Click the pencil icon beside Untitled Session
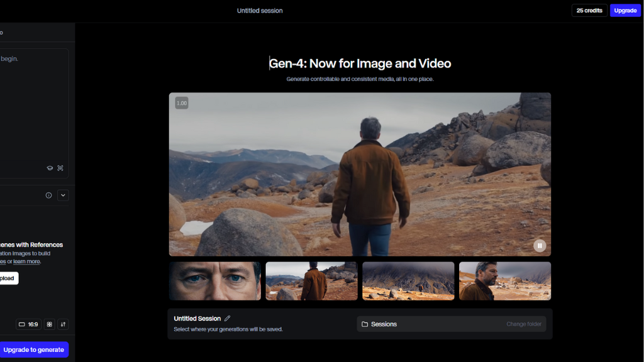The width and height of the screenshot is (644, 362). pos(228,319)
